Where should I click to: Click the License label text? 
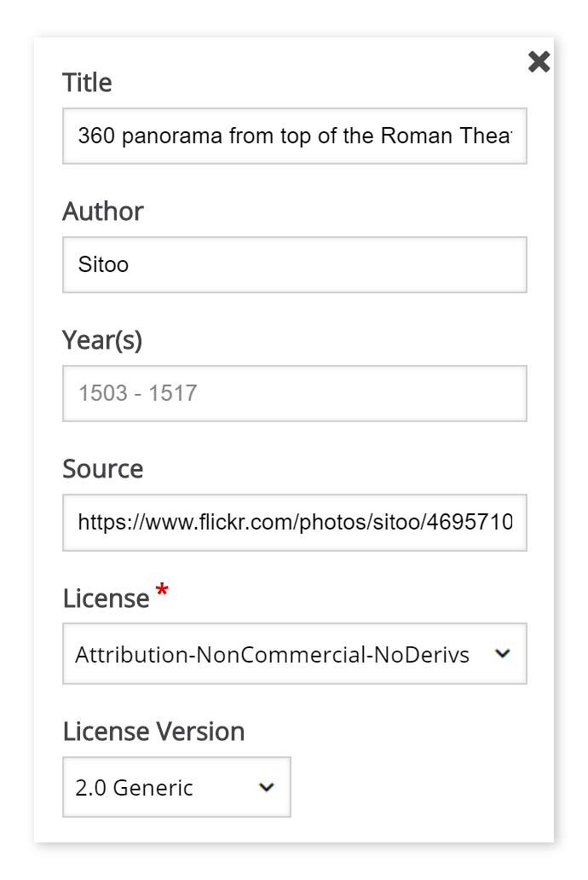click(x=106, y=599)
